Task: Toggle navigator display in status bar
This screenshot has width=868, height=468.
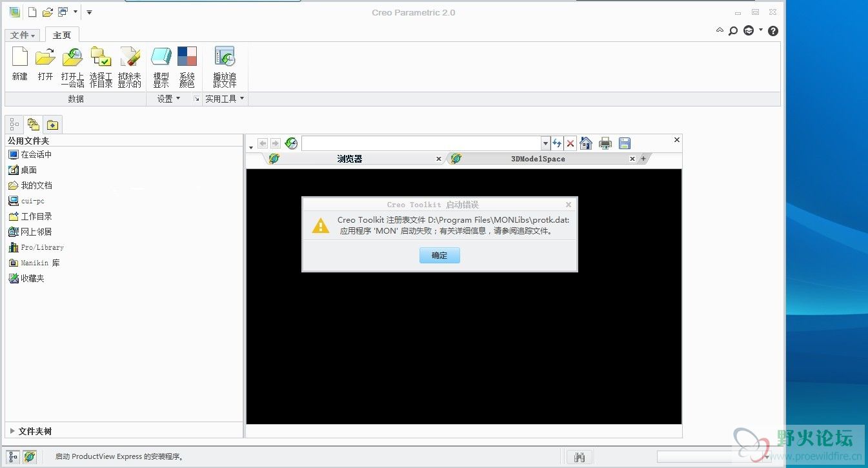Action: (14, 456)
